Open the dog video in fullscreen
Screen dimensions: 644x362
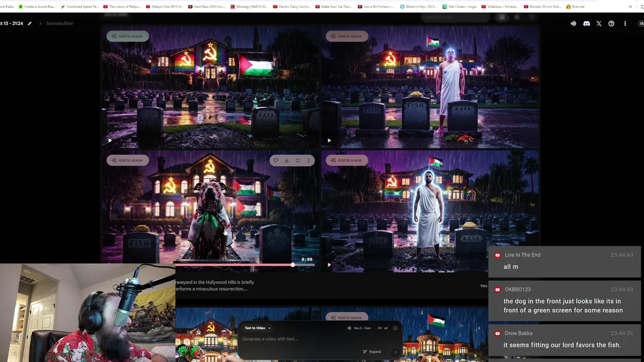pyautogui.click(x=297, y=160)
